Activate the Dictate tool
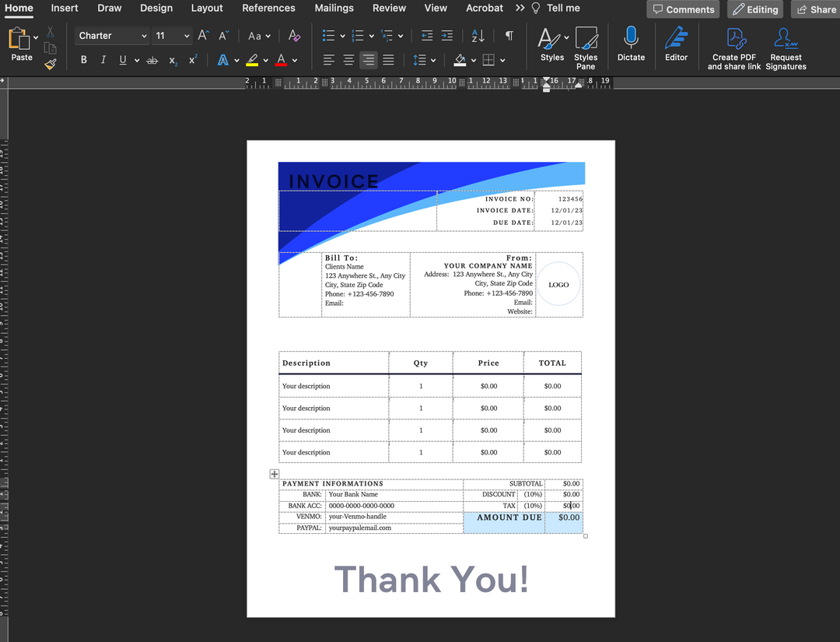The width and height of the screenshot is (840, 642). 631,47
